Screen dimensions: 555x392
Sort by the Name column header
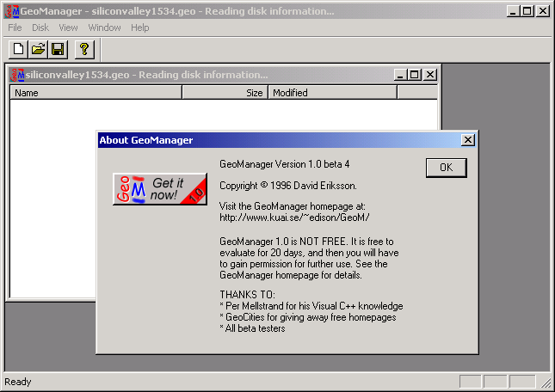[96, 93]
